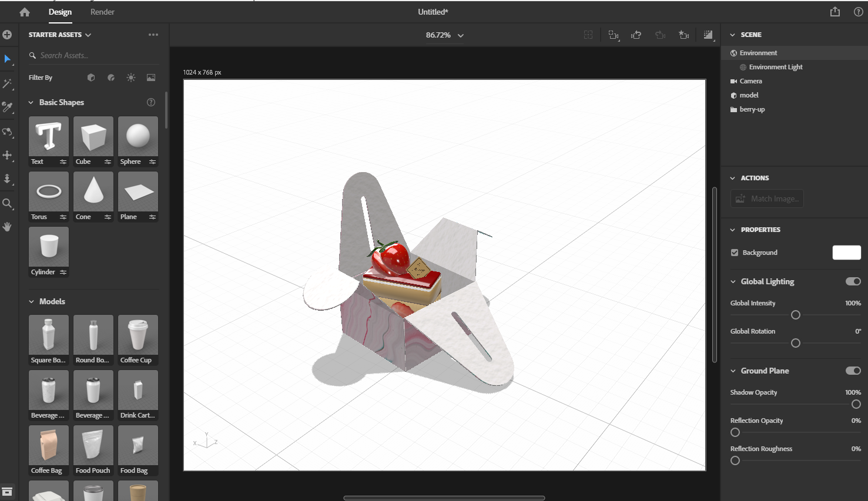
Task: Click the Match Image button
Action: tap(767, 199)
